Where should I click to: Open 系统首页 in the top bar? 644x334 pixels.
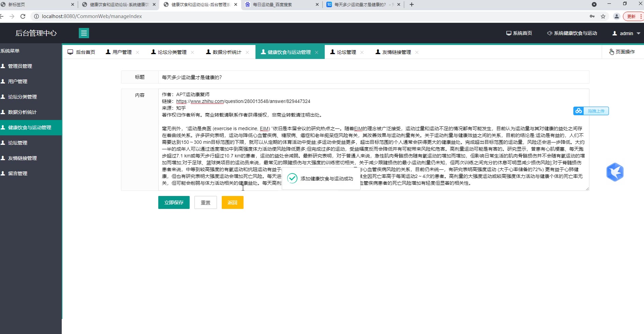point(519,33)
